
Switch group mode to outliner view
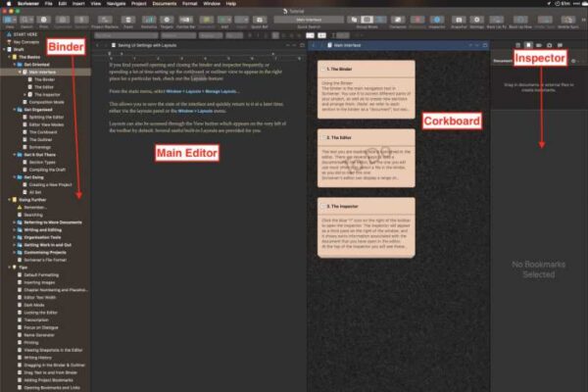click(x=379, y=20)
